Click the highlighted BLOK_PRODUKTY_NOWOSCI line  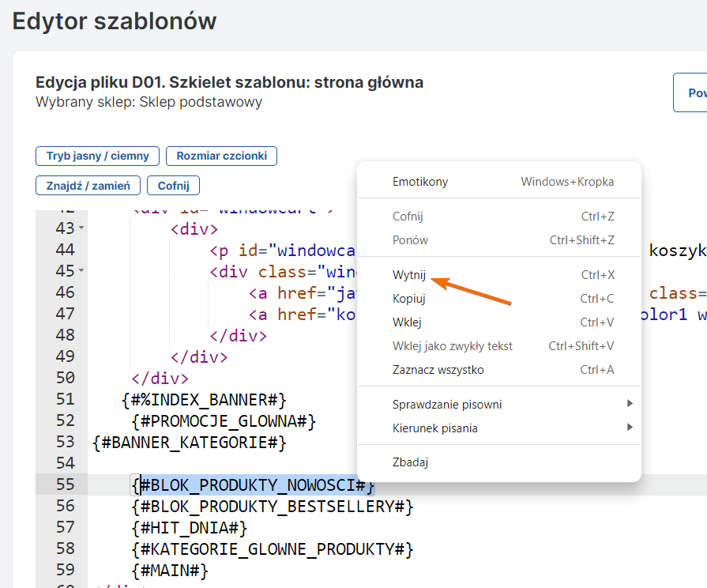[253, 484]
